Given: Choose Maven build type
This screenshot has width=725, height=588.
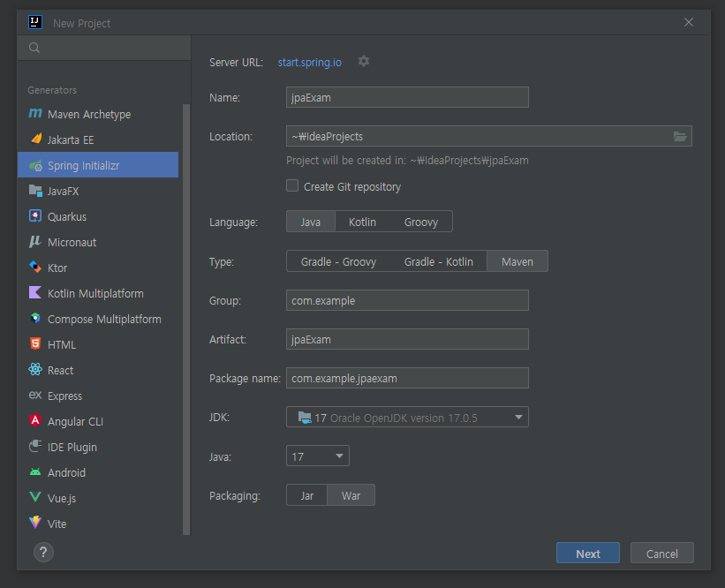Looking at the screenshot, I should pos(517,261).
